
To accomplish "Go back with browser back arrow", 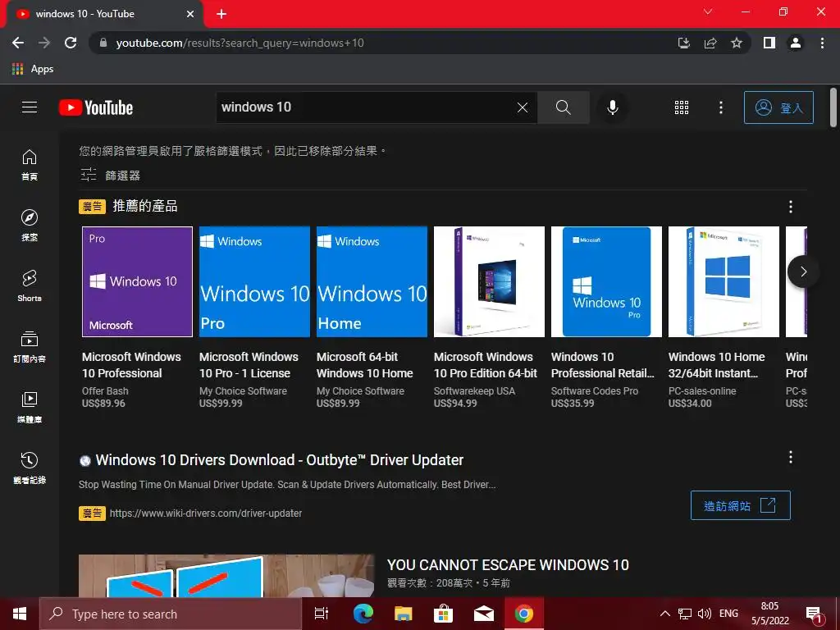I will [18, 43].
